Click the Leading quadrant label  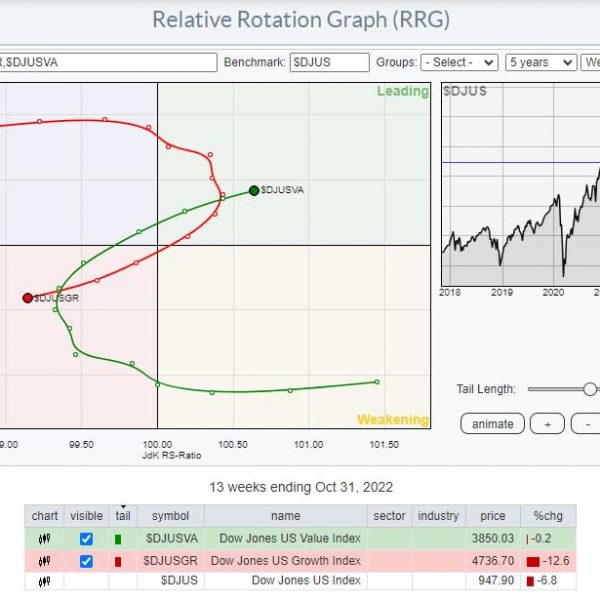403,91
